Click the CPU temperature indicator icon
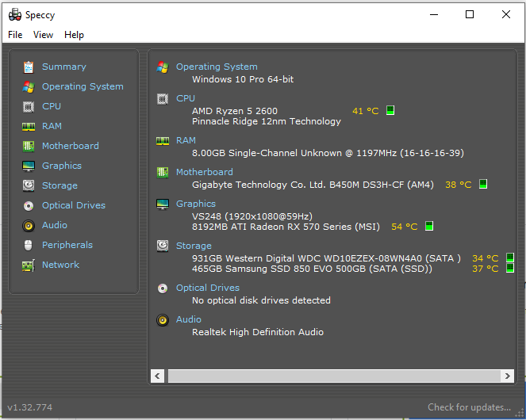 [390, 110]
